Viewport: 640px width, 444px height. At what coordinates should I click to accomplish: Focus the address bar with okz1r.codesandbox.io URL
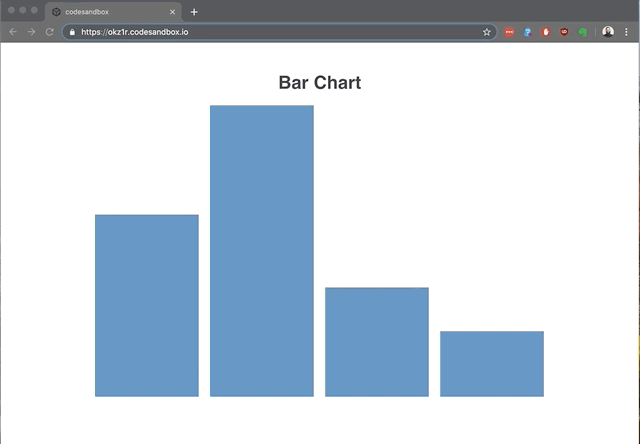pyautogui.click(x=279, y=32)
